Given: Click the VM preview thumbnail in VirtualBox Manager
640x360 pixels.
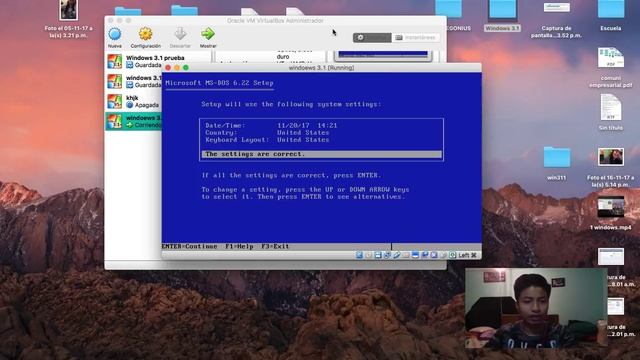Looking at the screenshot, I should (x=383, y=56).
